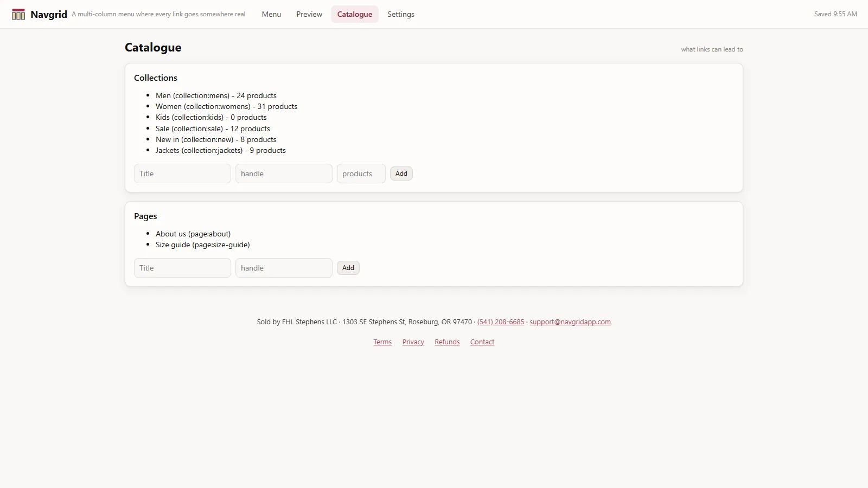
Task: Click the Jackets collection list entry
Action: (221, 150)
